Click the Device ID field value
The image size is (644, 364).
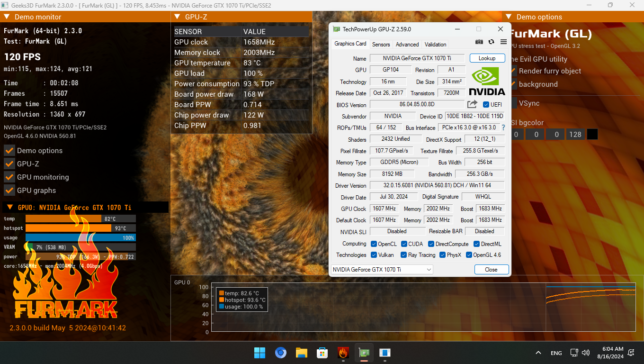(x=475, y=116)
